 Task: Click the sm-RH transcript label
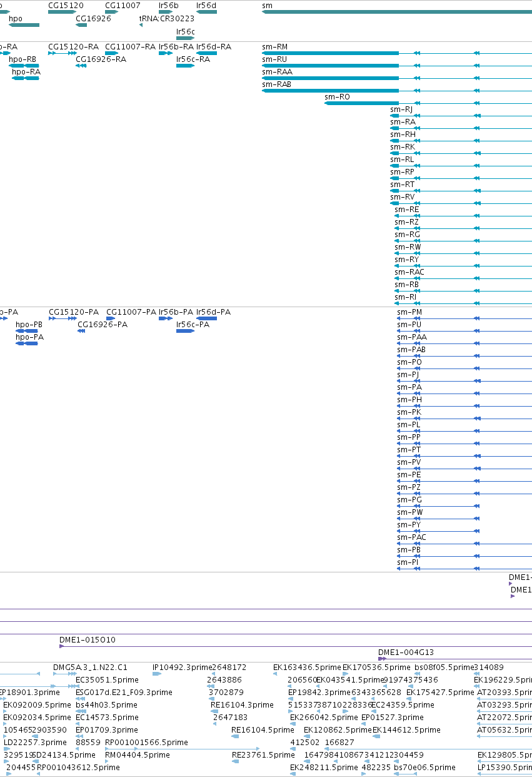tap(403, 135)
